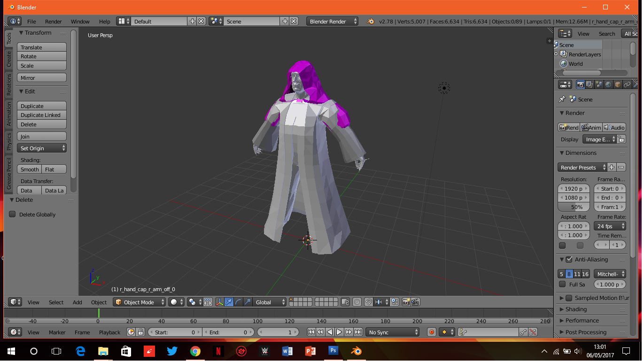Open Netflix from the taskbar

point(218,351)
